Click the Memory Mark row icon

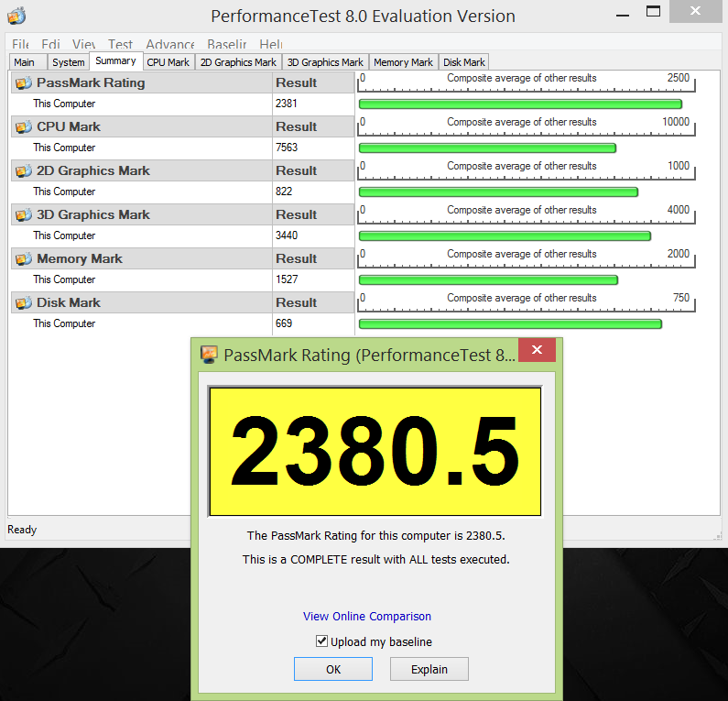24,258
